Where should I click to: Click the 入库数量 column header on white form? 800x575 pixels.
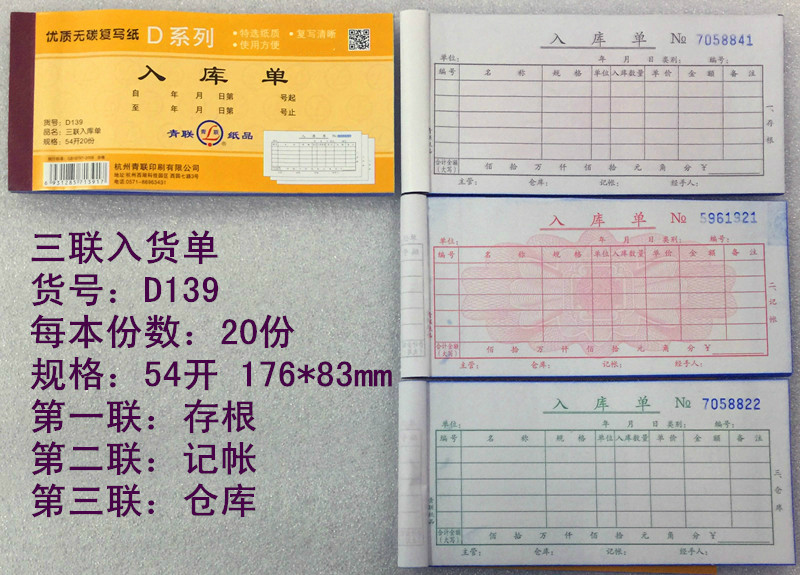[x=628, y=73]
